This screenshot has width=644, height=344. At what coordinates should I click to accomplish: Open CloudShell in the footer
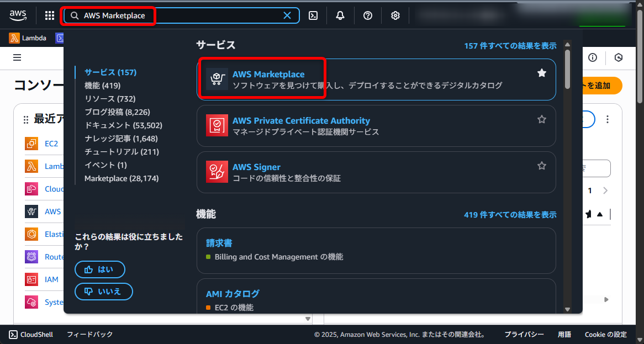click(31, 334)
